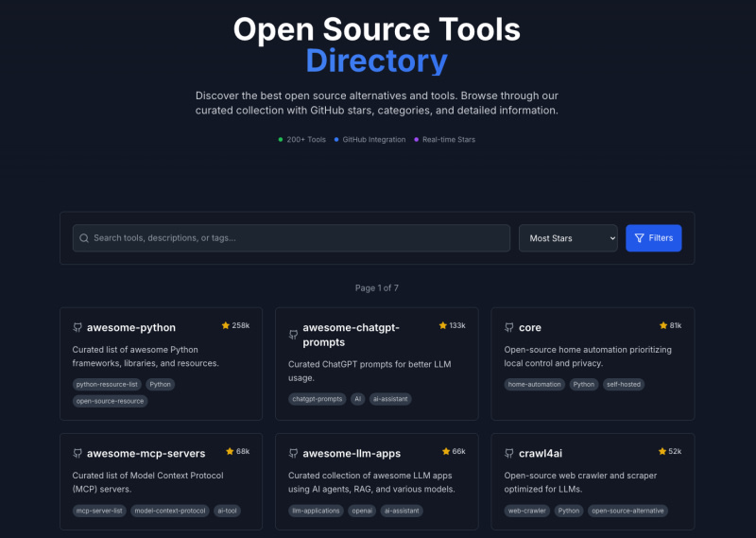The image size is (756, 538).
Task: Select the chatgpt-prompts tag
Action: pyautogui.click(x=317, y=399)
